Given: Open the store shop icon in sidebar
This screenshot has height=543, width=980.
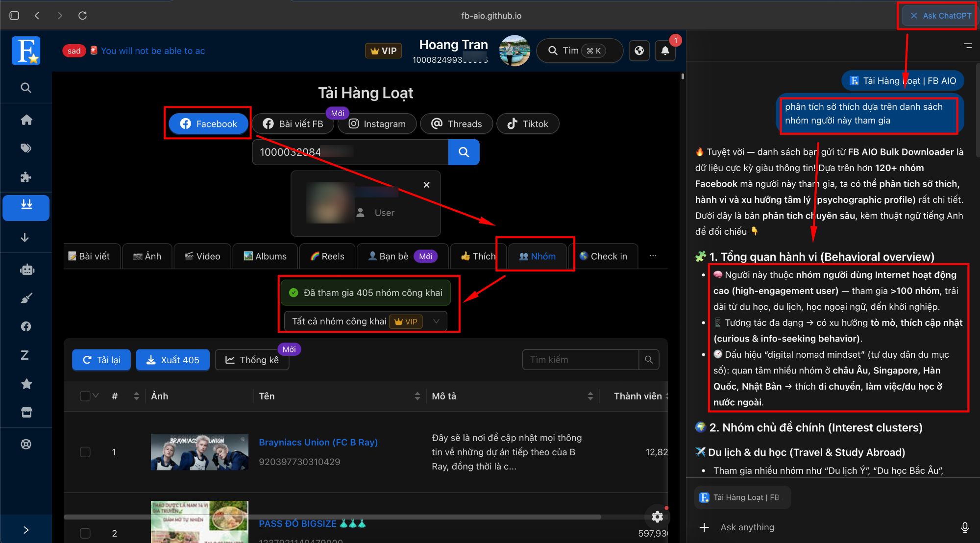Looking at the screenshot, I should click(26, 413).
